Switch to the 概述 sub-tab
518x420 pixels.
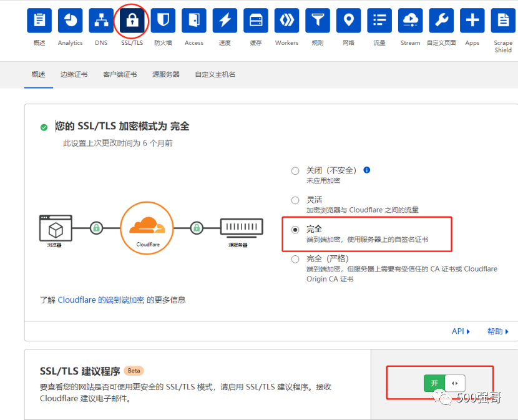(38, 74)
